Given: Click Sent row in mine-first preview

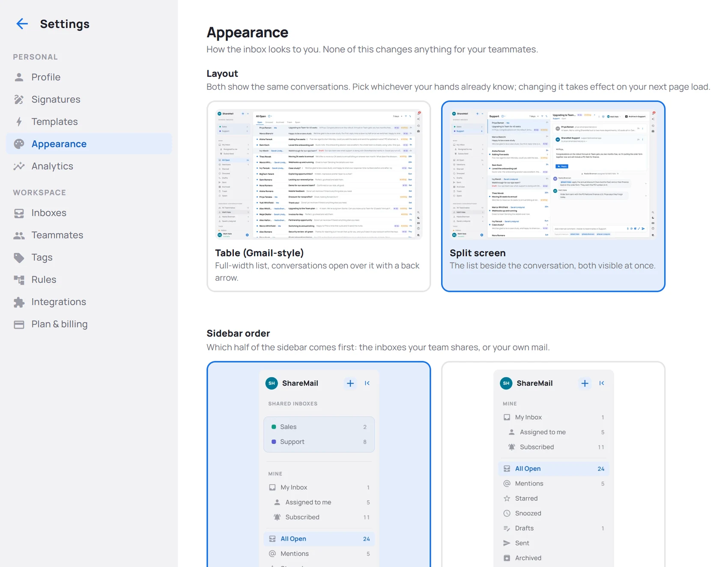Looking at the screenshot, I should [554, 543].
